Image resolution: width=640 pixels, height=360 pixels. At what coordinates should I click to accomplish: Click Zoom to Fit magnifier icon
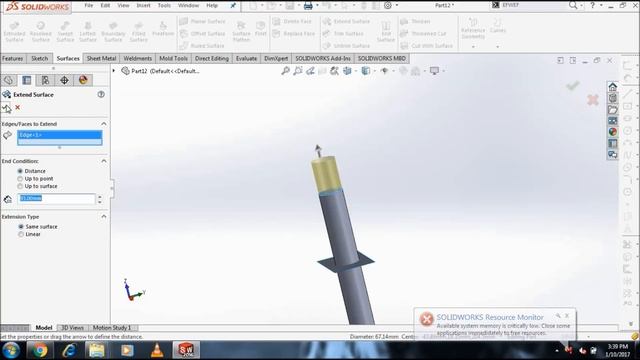[285, 71]
